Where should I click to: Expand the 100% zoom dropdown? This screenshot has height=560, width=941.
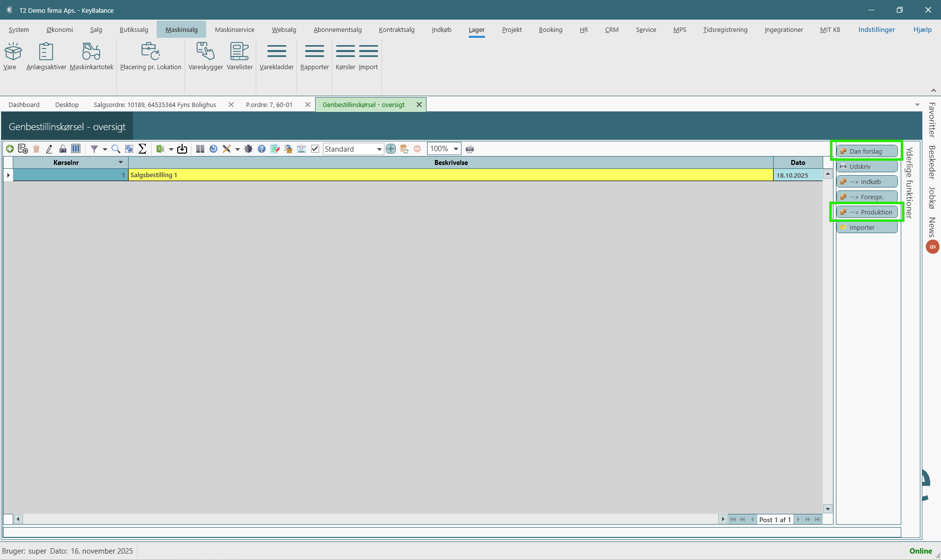456,149
